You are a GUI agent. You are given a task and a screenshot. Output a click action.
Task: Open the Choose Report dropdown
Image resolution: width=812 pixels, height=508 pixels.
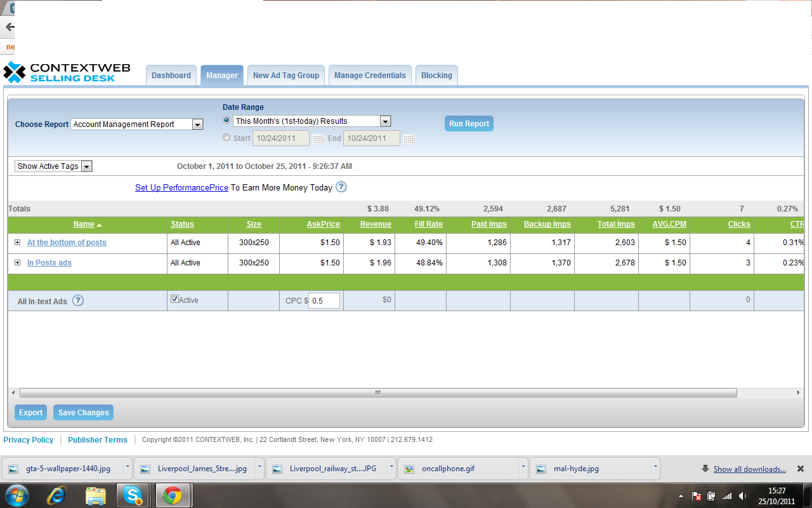click(136, 124)
